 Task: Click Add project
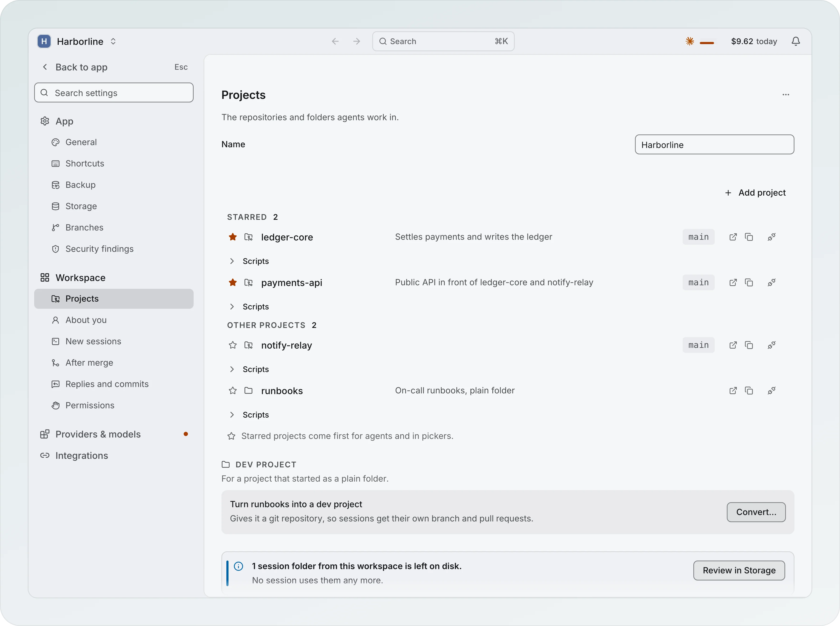[x=755, y=193]
